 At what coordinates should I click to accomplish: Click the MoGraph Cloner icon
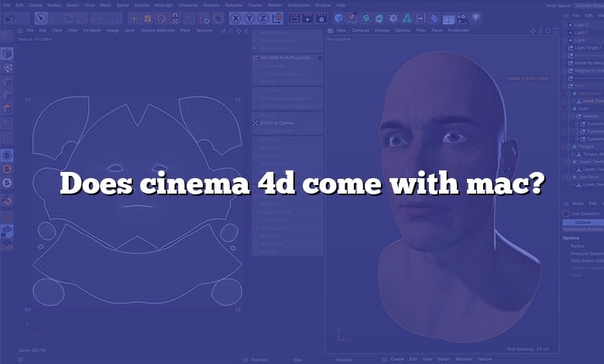click(393, 18)
